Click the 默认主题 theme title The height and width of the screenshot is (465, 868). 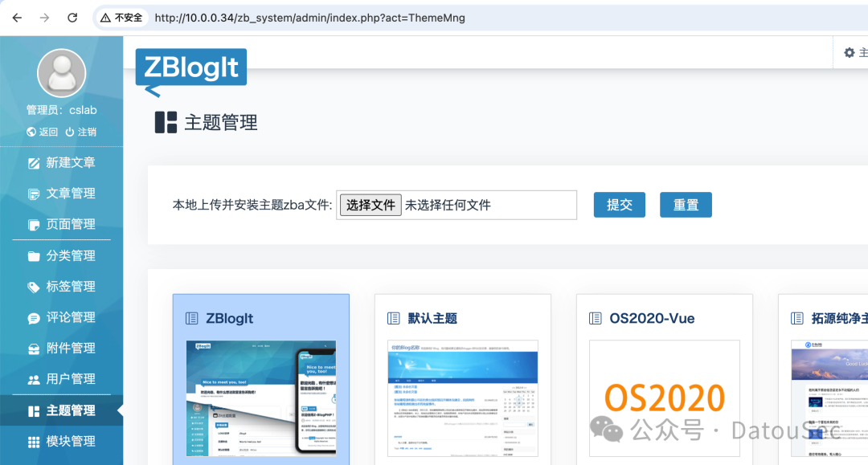432,319
